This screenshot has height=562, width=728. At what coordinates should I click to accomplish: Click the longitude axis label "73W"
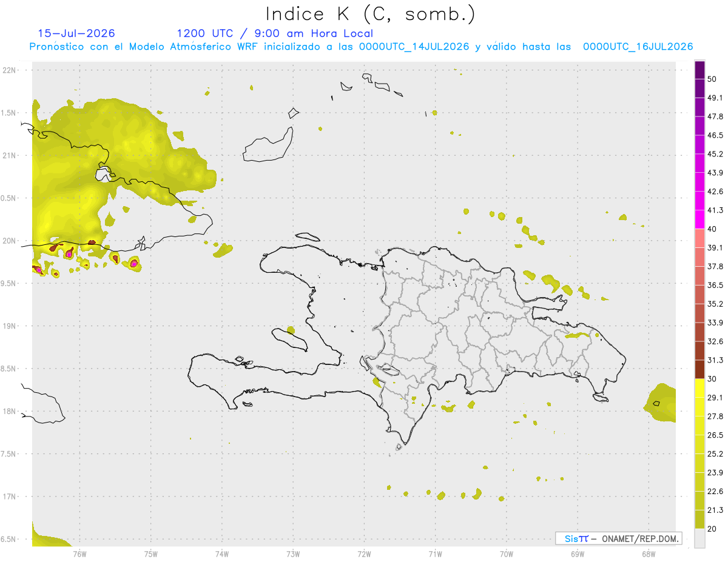tap(293, 554)
